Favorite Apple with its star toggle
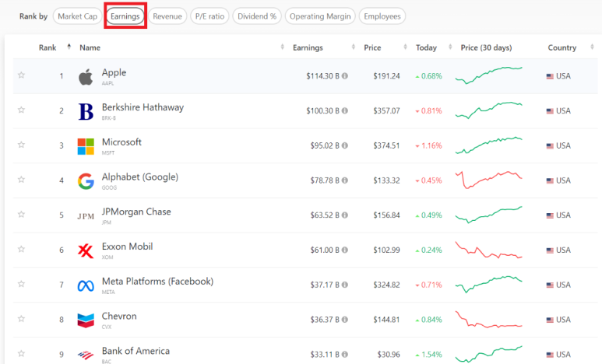The image size is (602, 364). [22, 75]
